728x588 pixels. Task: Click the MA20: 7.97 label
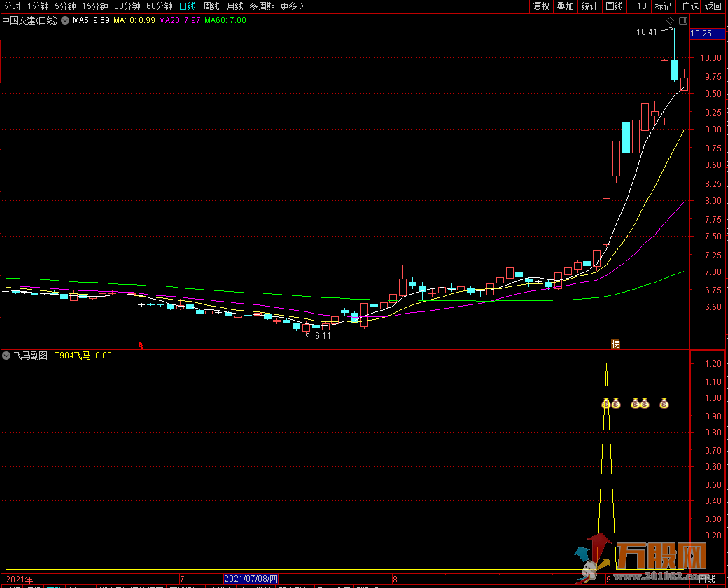(x=180, y=20)
